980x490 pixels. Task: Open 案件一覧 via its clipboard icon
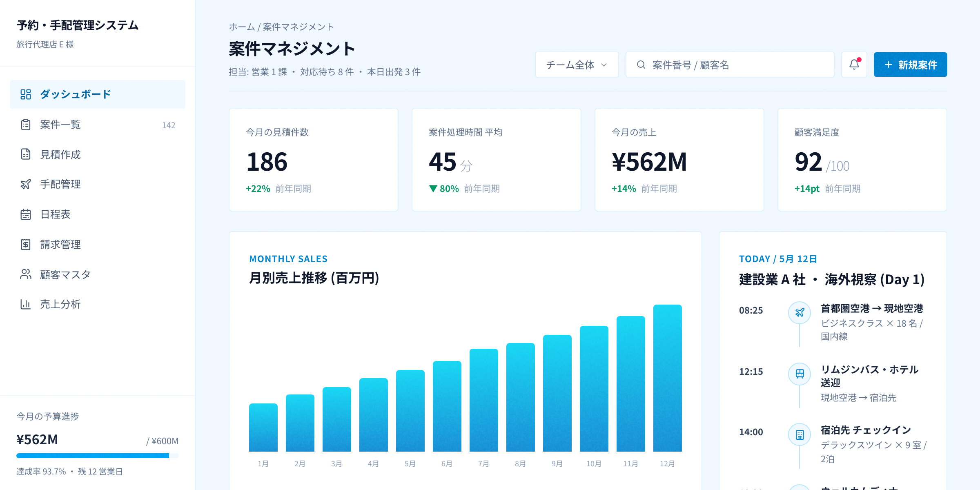pyautogui.click(x=25, y=125)
